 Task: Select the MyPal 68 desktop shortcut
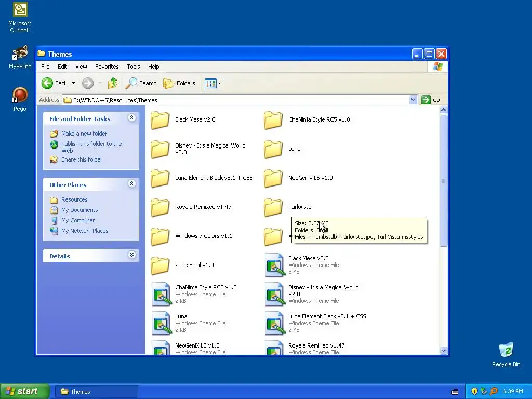coord(20,57)
